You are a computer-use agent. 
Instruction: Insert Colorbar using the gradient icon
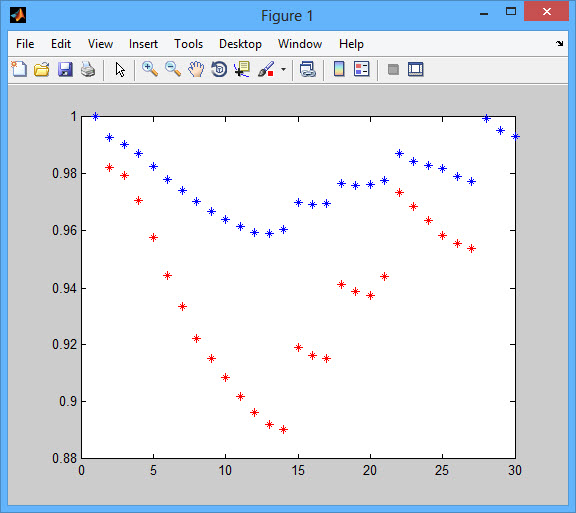pyautogui.click(x=339, y=69)
